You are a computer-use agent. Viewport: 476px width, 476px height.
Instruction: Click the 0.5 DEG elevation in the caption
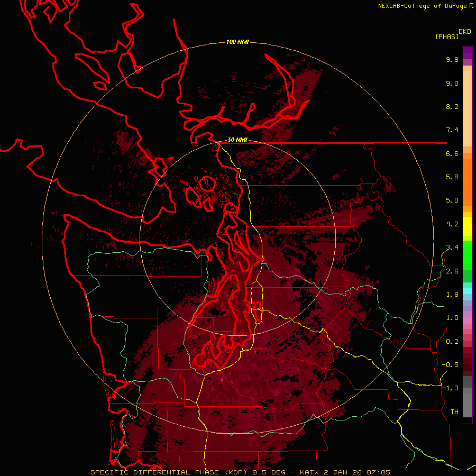[x=269, y=472]
